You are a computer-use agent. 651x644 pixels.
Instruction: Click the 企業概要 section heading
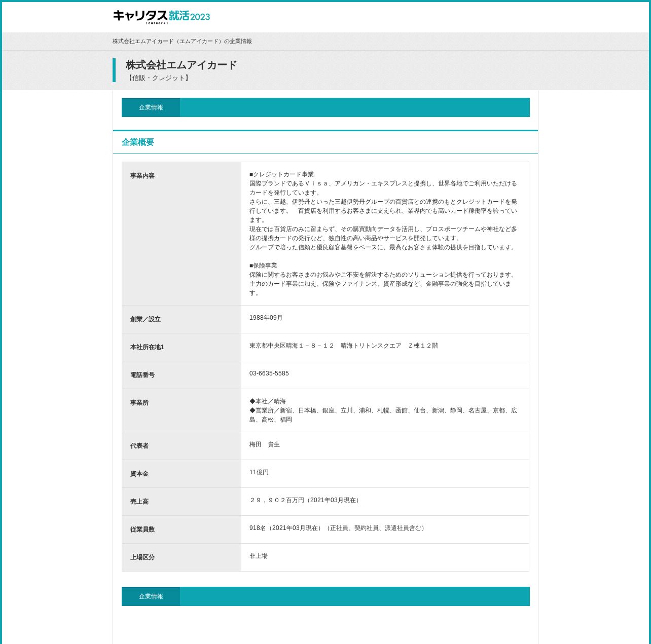[138, 142]
